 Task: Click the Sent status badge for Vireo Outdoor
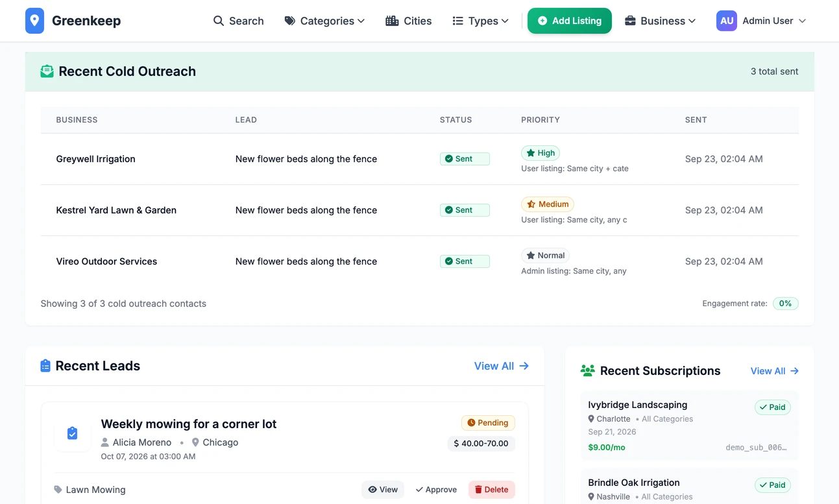point(465,261)
